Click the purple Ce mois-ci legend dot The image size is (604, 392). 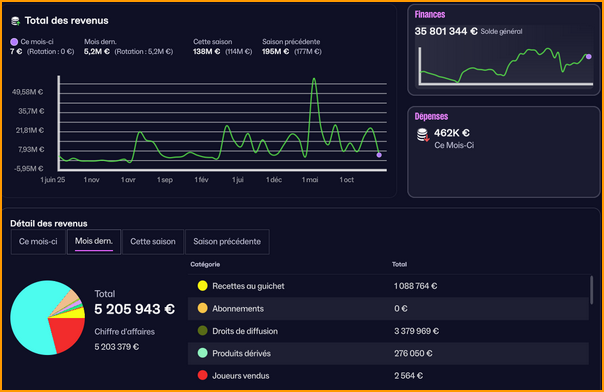click(14, 42)
